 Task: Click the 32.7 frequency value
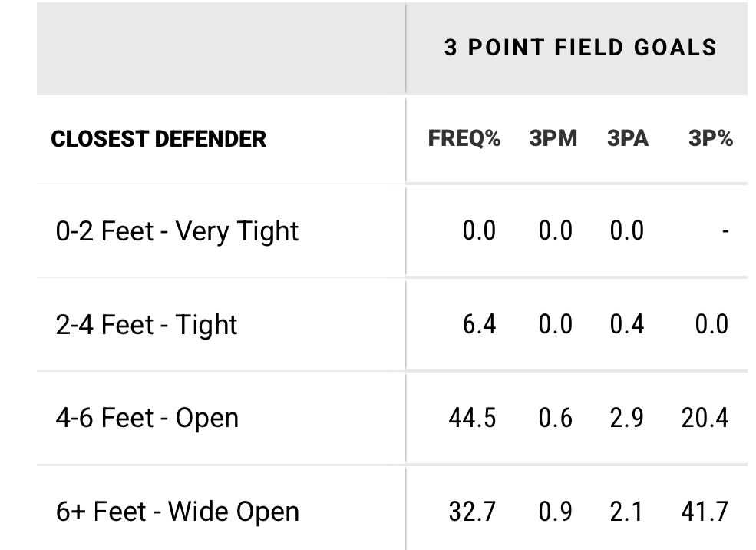472,512
